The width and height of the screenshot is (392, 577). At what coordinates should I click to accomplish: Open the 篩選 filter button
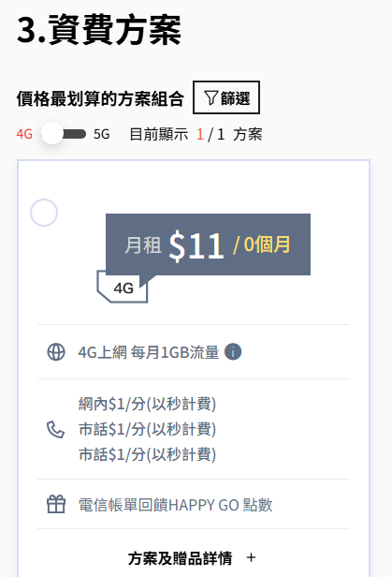click(x=226, y=97)
